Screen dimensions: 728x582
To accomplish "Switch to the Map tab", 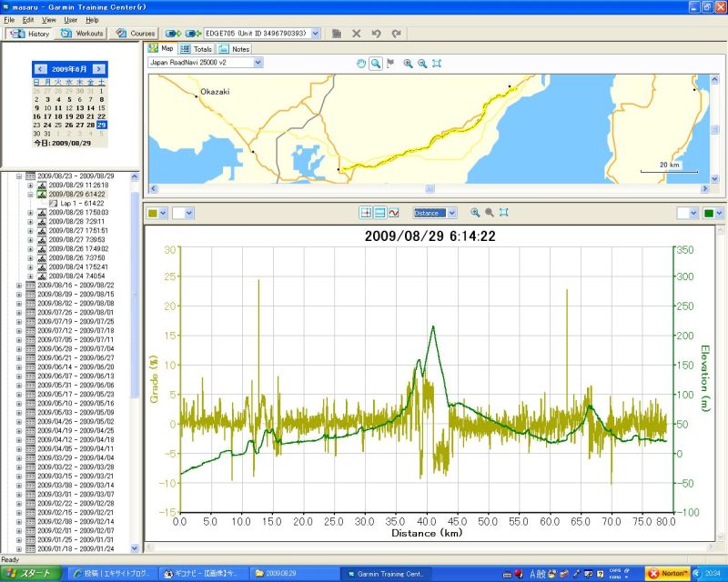I will coord(161,48).
